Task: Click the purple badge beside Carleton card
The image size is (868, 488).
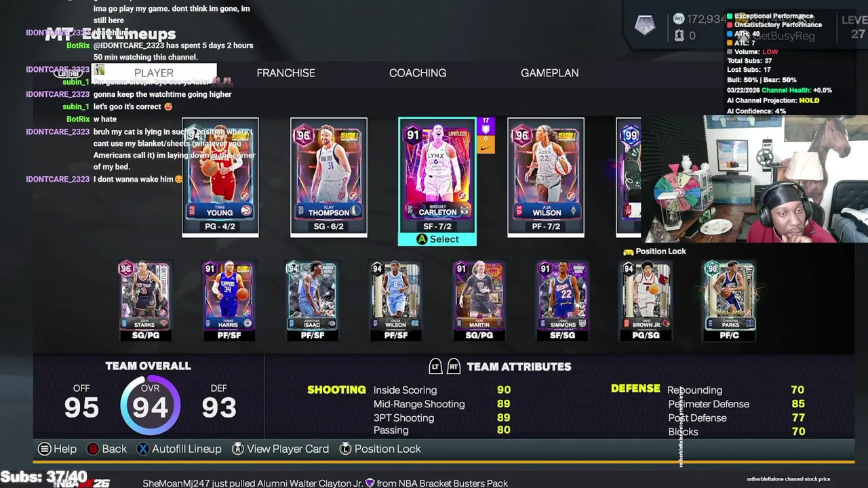Action: (486, 126)
